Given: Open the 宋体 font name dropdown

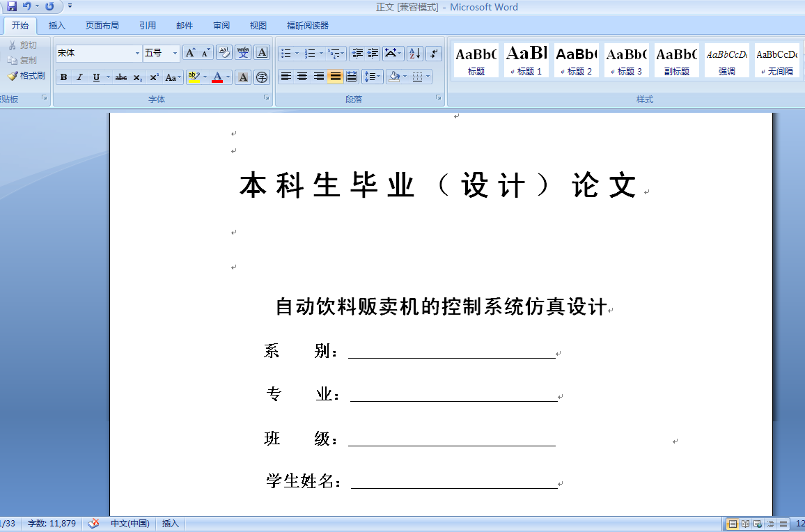Looking at the screenshot, I should point(137,53).
